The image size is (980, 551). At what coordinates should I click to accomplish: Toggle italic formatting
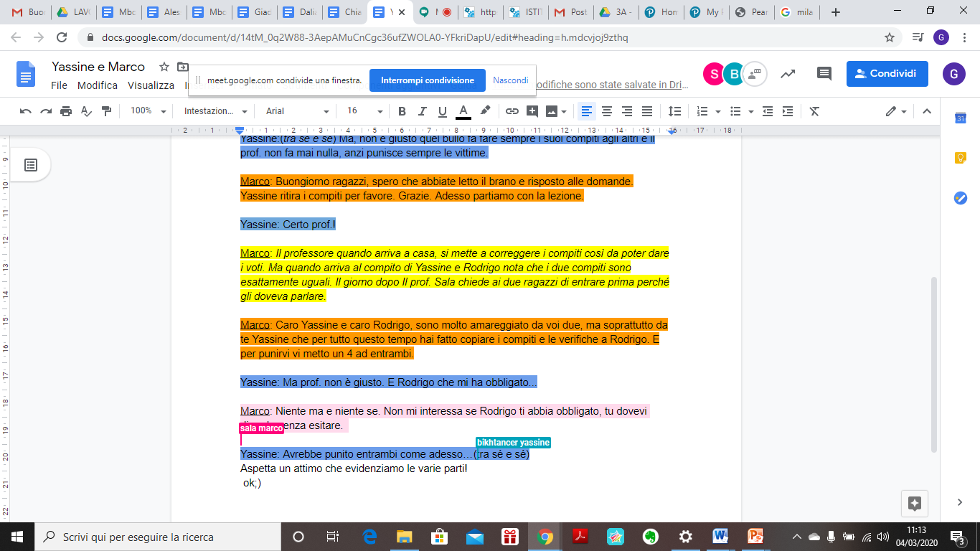(423, 111)
